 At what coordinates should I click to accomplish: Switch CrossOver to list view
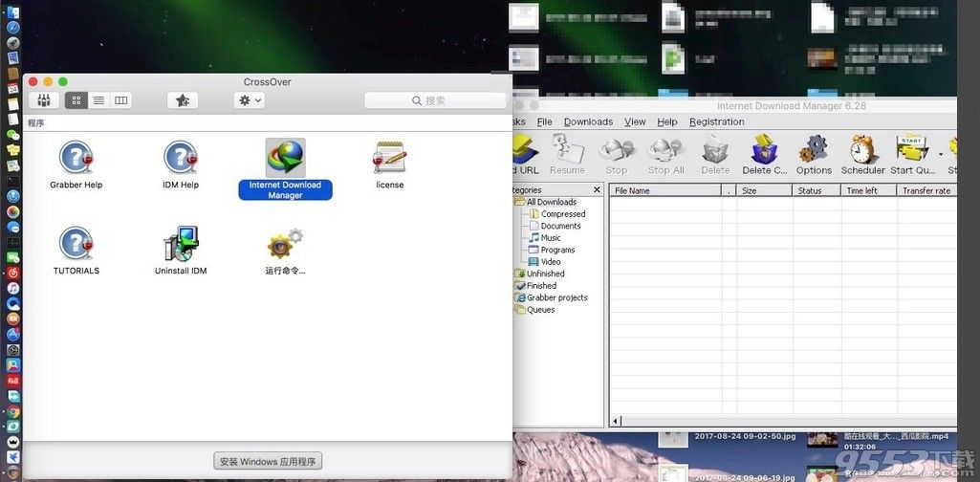pyautogui.click(x=98, y=100)
